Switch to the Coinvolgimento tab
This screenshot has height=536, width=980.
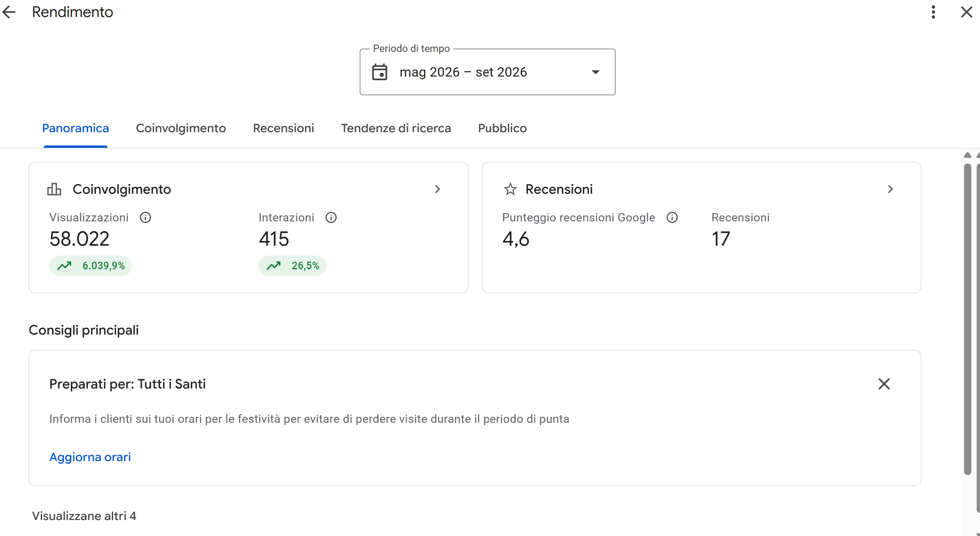(181, 128)
